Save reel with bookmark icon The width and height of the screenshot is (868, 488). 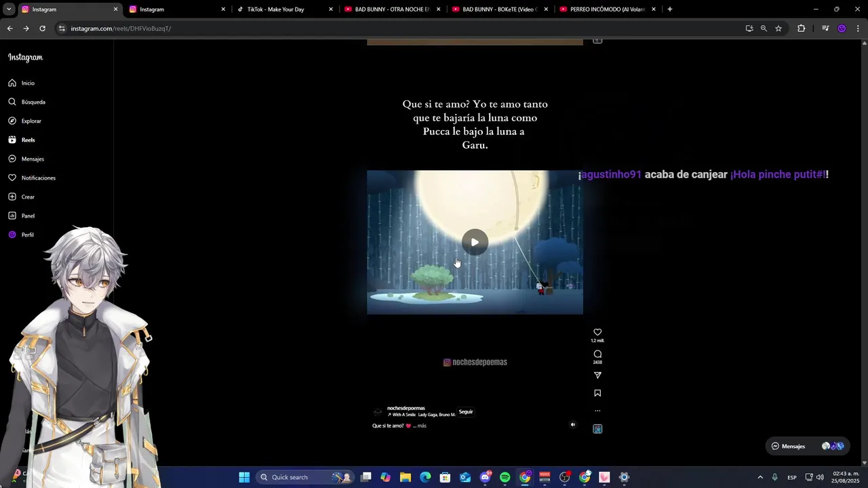(x=597, y=392)
